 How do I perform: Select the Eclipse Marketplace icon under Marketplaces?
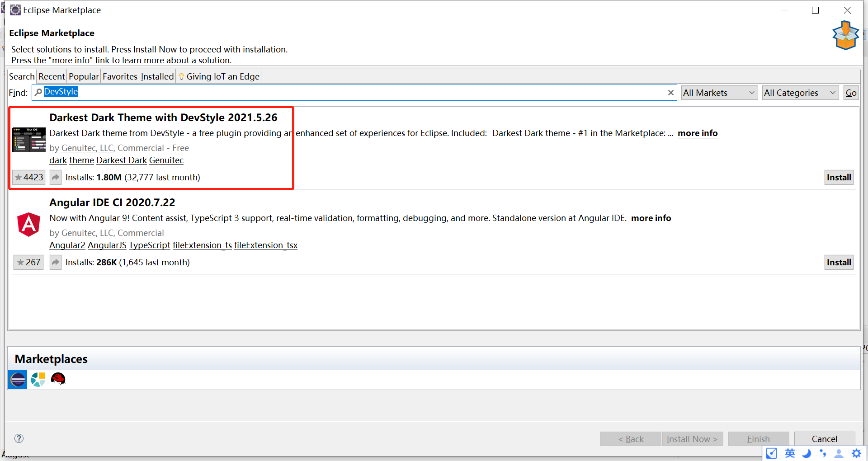[18, 380]
